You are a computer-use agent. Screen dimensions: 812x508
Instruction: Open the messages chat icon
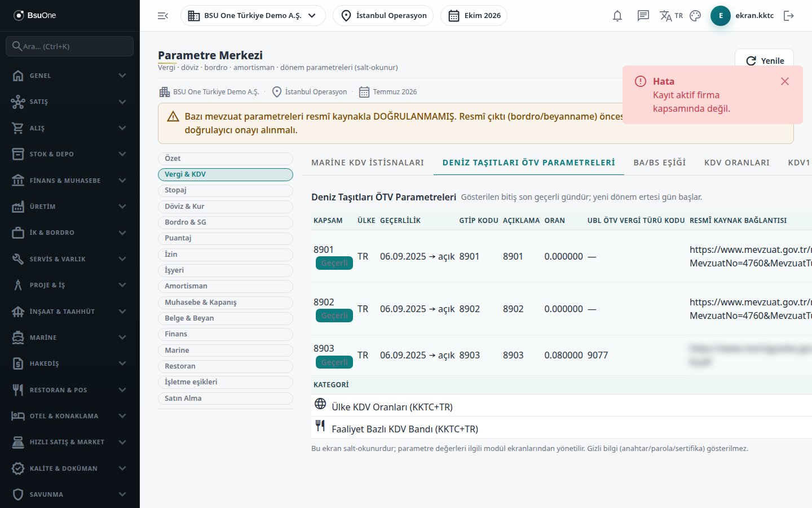click(x=643, y=16)
